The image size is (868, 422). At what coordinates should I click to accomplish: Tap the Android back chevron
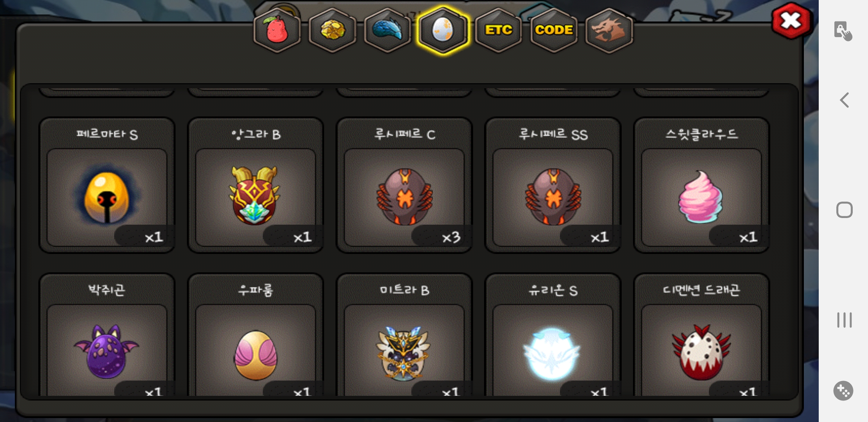click(x=845, y=100)
